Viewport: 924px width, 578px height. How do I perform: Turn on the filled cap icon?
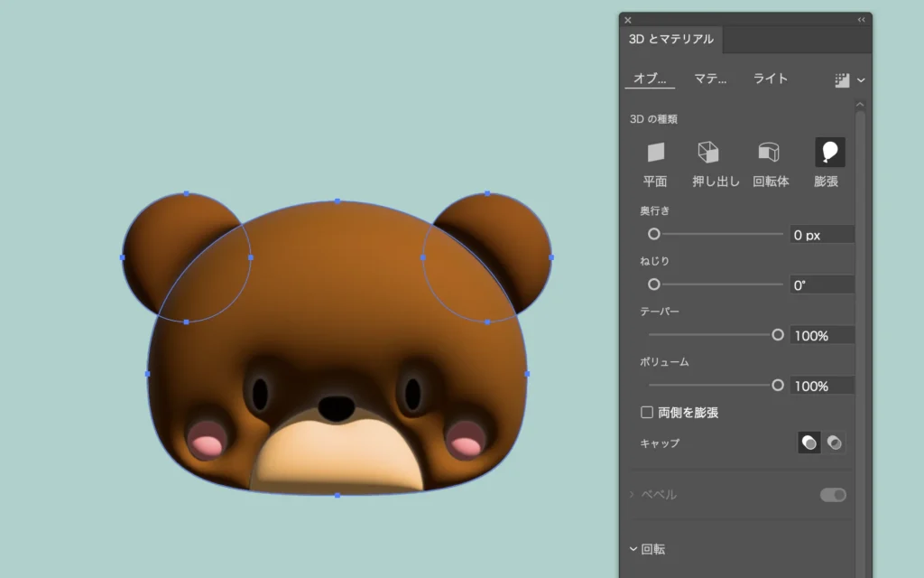[x=809, y=443]
